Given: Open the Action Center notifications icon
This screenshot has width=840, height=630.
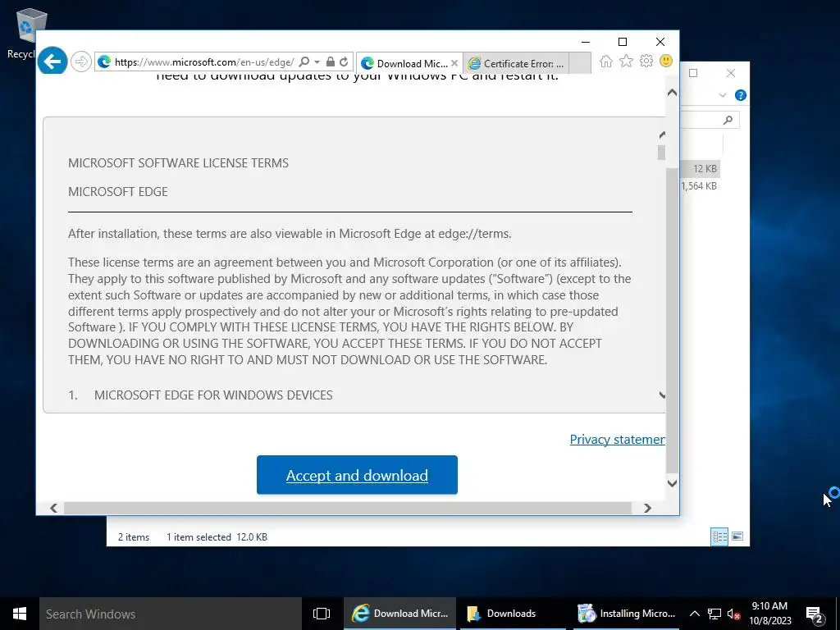Looking at the screenshot, I should coord(815,614).
